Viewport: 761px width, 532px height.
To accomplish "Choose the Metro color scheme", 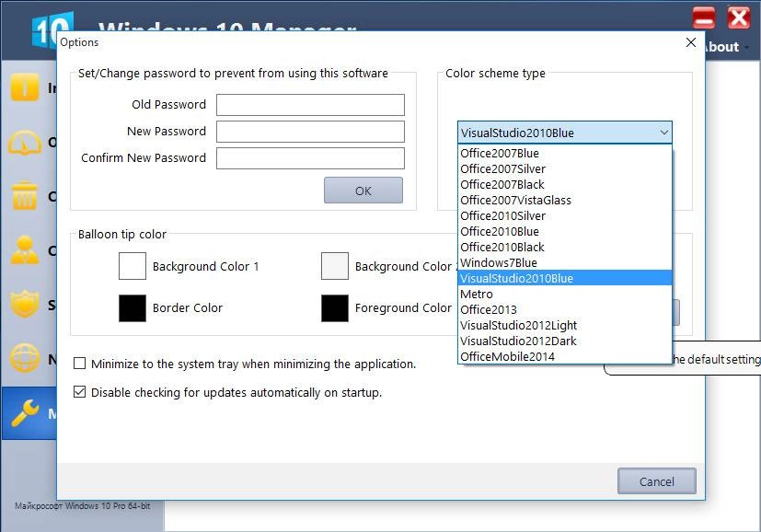I will [x=565, y=294].
